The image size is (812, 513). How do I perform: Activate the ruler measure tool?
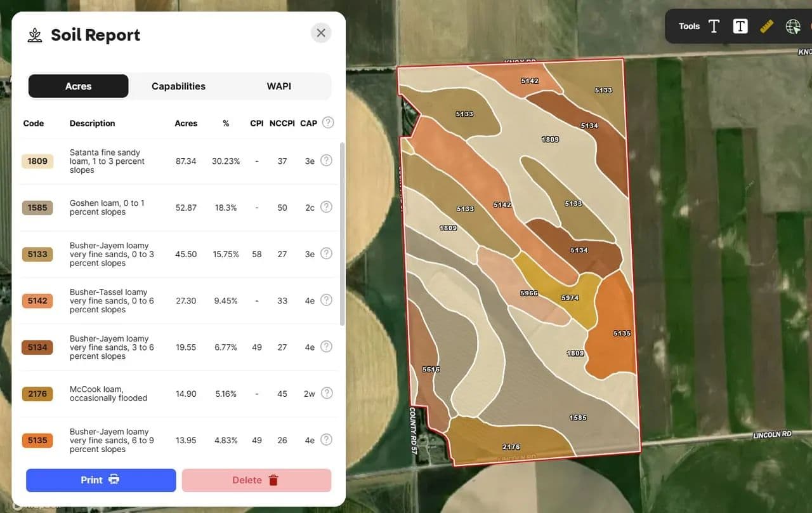tap(767, 26)
